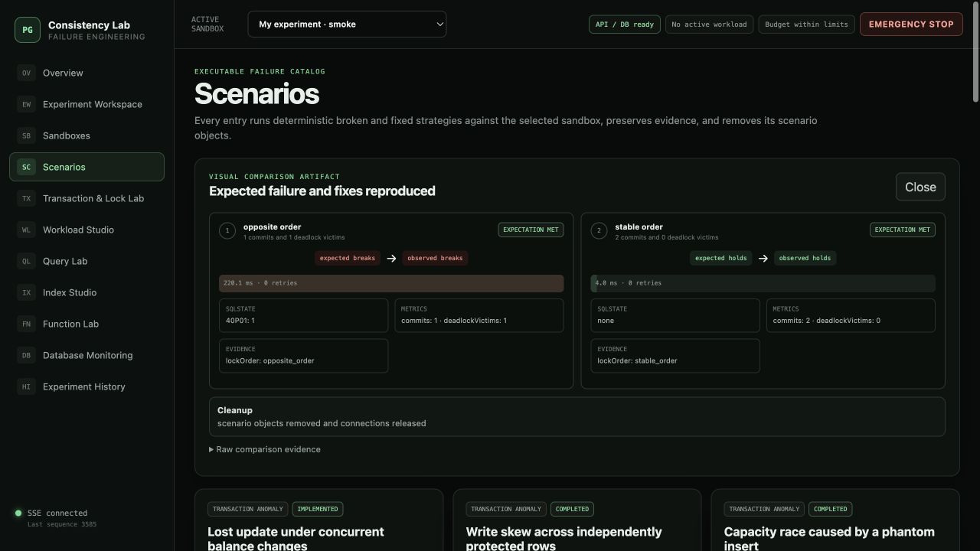Click the expected holds tag
980x551 pixels.
(720, 258)
